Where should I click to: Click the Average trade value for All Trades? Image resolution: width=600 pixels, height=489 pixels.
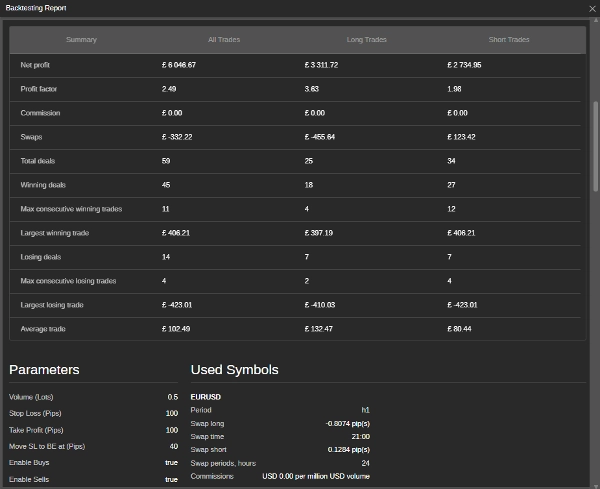coord(175,329)
